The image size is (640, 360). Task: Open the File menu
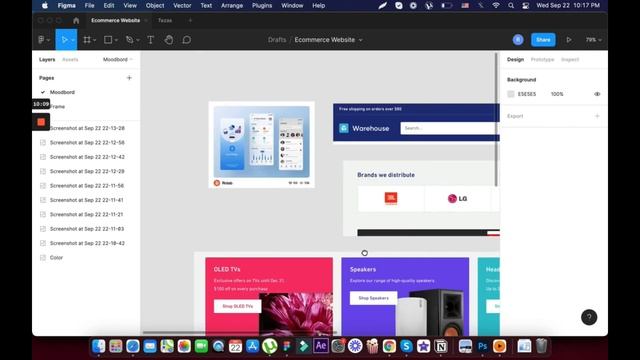(89, 5)
